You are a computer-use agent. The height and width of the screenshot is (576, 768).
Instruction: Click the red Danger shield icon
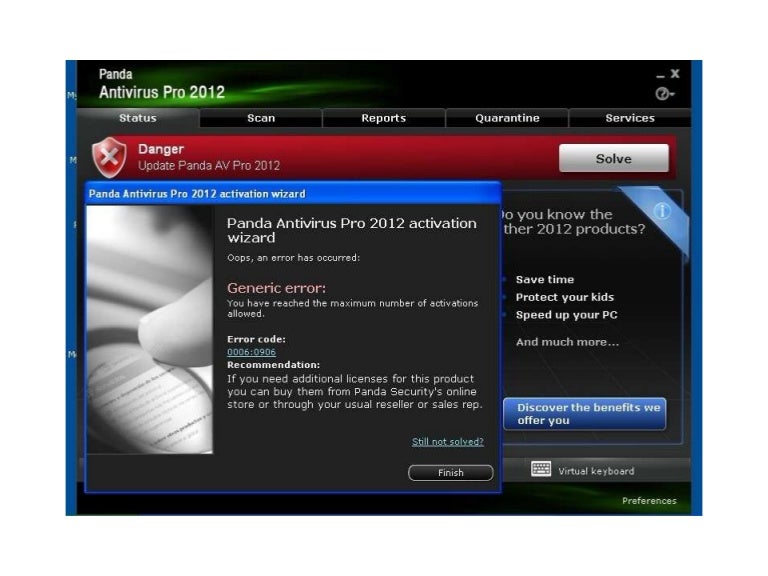click(109, 157)
